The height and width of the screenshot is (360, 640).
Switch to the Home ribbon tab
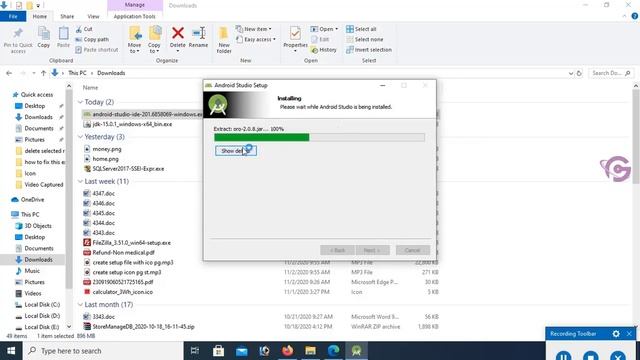[40, 16]
